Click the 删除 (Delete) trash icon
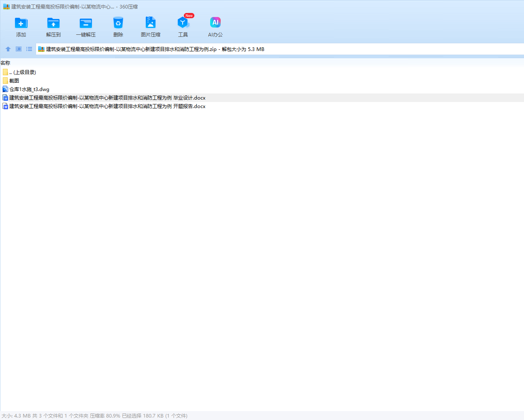The height and width of the screenshot is (420, 524). (x=118, y=23)
